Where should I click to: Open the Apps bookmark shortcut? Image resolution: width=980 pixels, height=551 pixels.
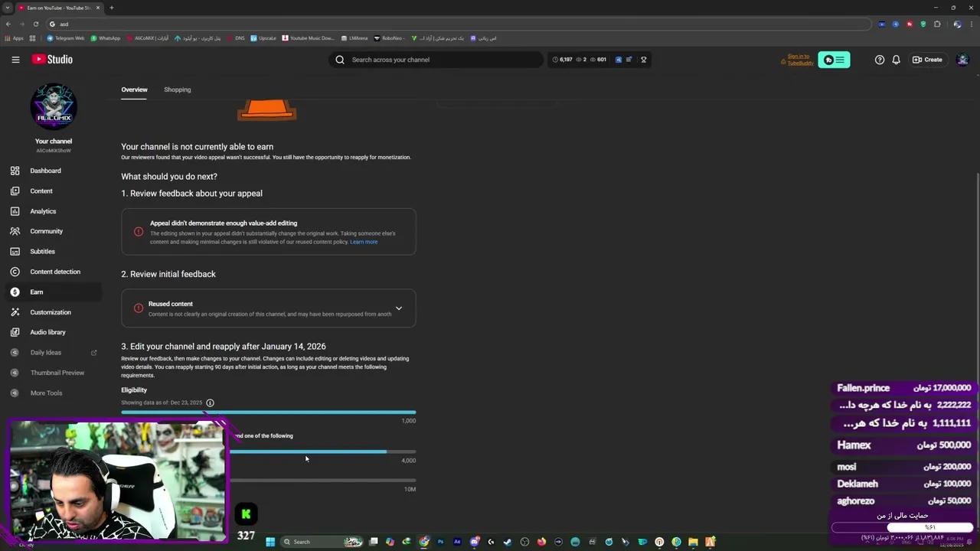(x=14, y=38)
